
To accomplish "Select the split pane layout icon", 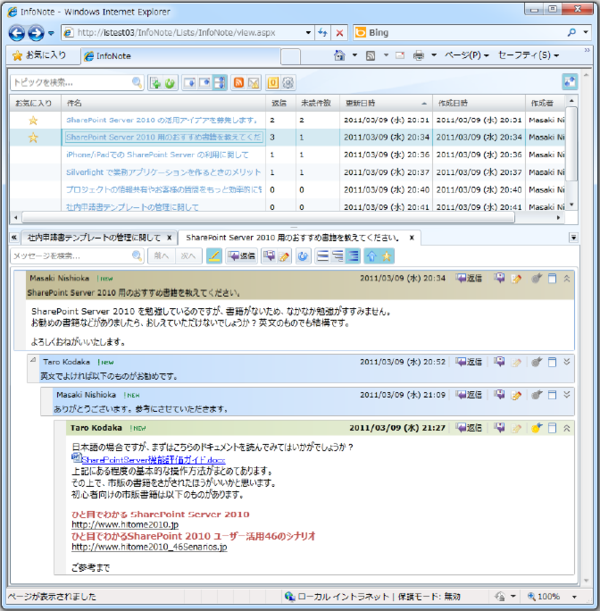I will click(x=220, y=83).
